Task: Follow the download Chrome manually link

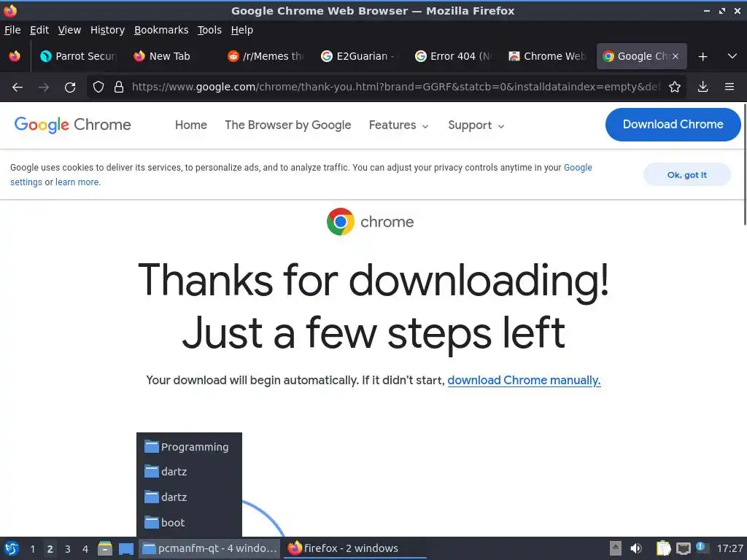Action: (524, 380)
